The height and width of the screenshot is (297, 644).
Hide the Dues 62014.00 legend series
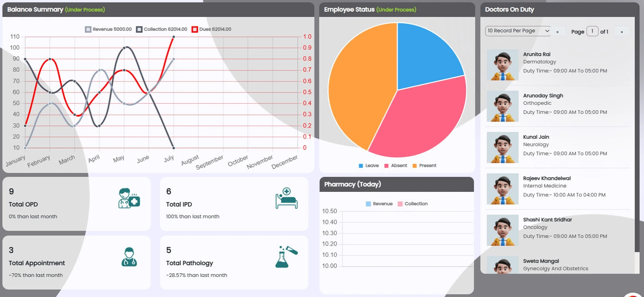click(211, 29)
